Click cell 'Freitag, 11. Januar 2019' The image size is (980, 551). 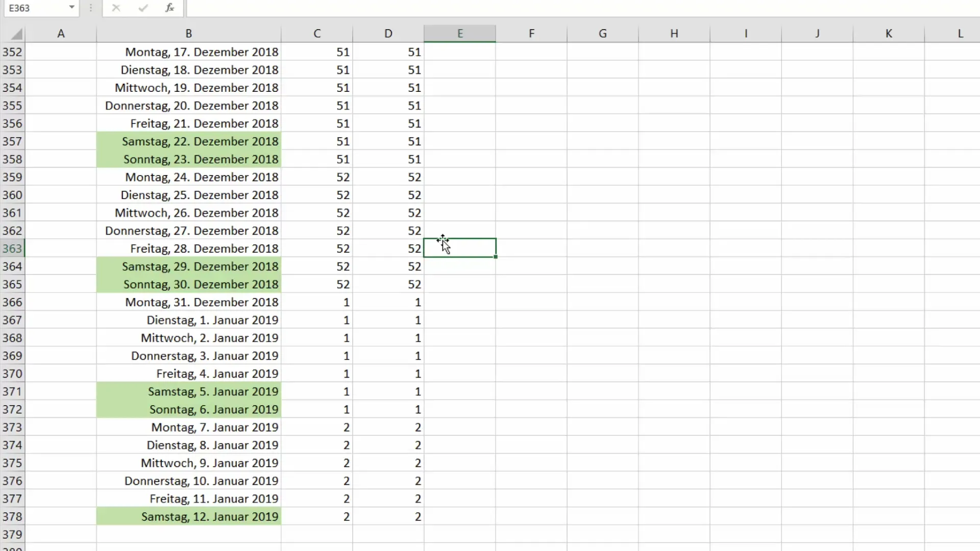tap(189, 498)
